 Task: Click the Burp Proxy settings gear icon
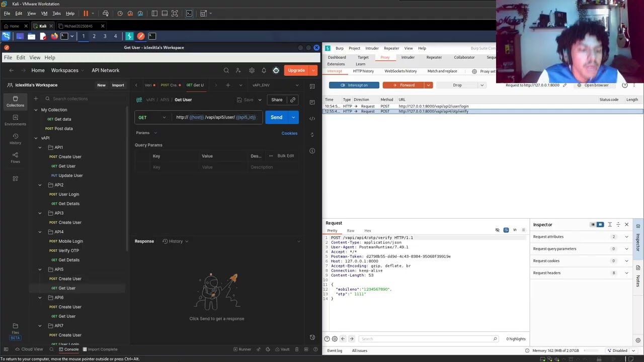coord(474,71)
